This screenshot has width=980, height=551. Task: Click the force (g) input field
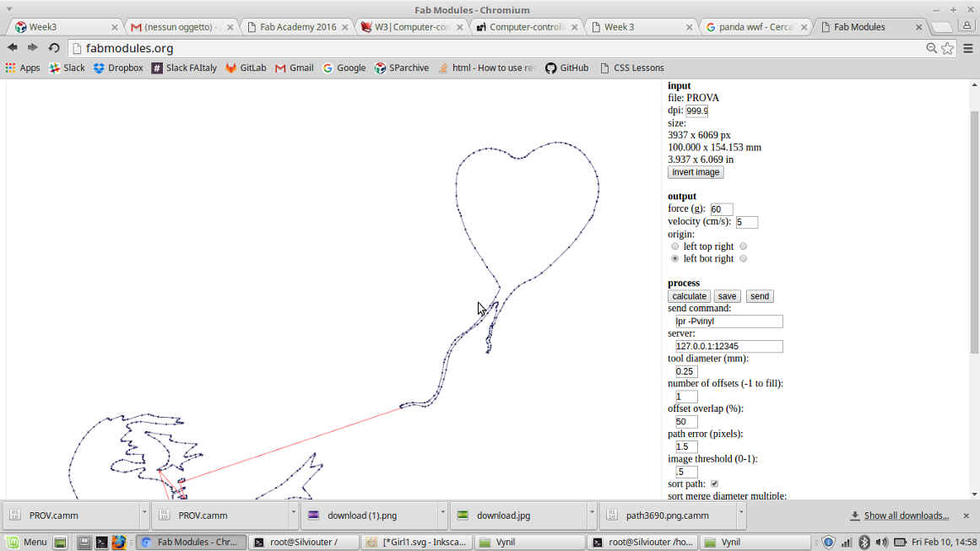721,209
